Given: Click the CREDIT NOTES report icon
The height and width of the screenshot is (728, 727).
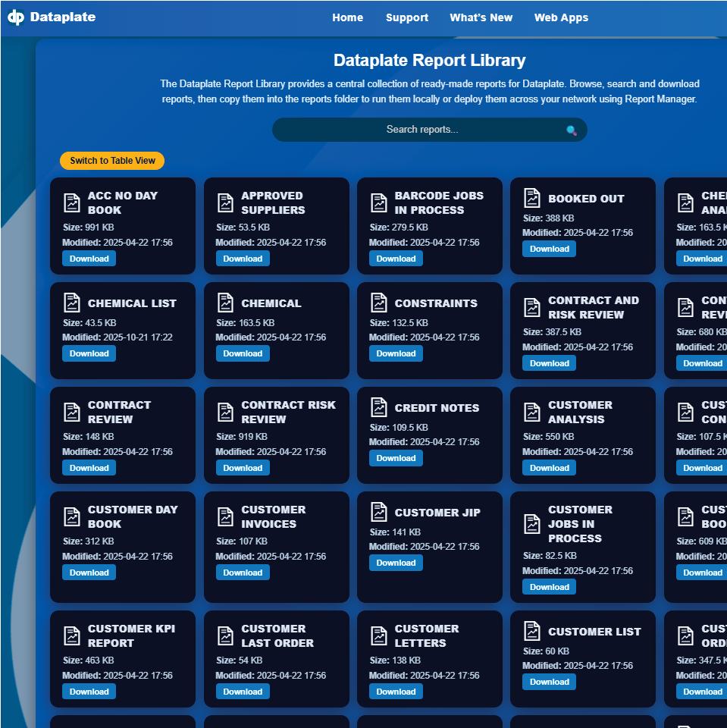Looking at the screenshot, I should coord(378,407).
